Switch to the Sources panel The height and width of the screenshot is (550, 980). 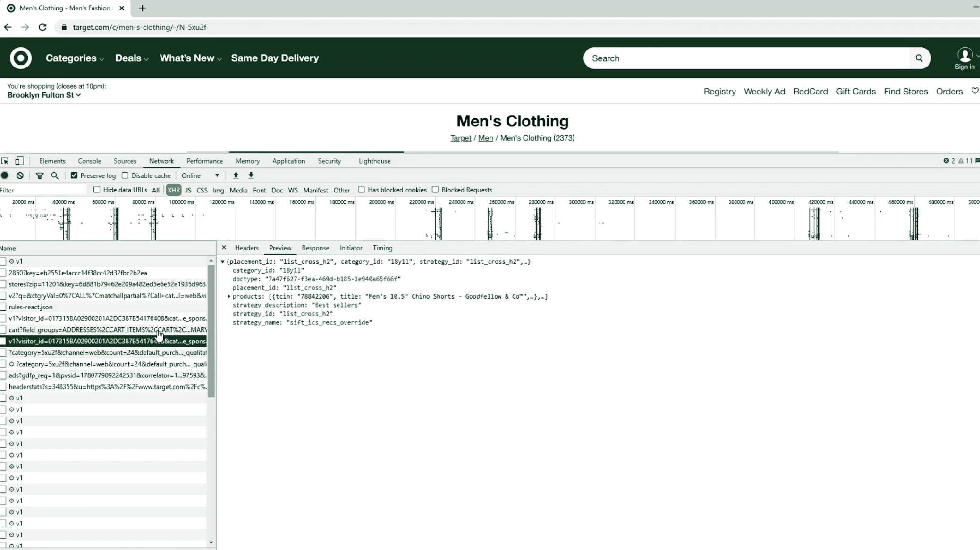125,161
